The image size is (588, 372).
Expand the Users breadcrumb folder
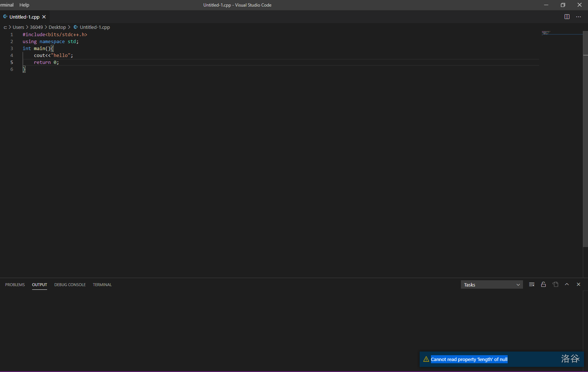click(x=18, y=27)
